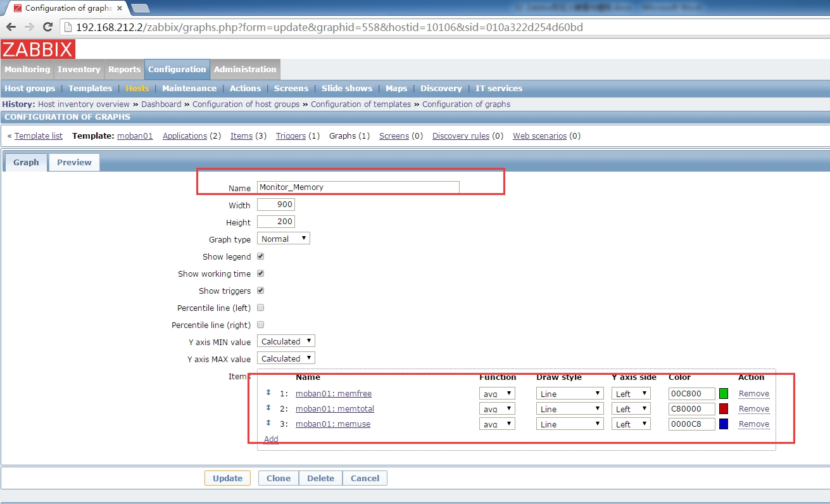Click the Clone button
Image resolution: width=830 pixels, height=504 pixels.
click(279, 478)
